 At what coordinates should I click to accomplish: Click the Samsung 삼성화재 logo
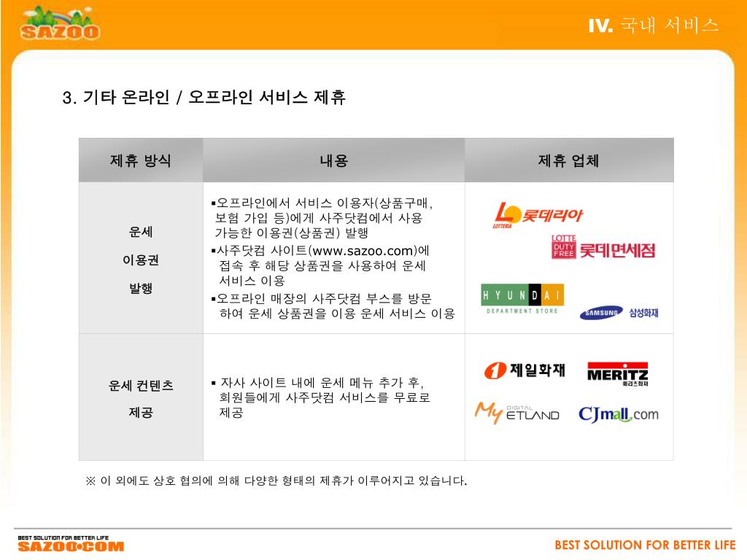[x=619, y=312]
